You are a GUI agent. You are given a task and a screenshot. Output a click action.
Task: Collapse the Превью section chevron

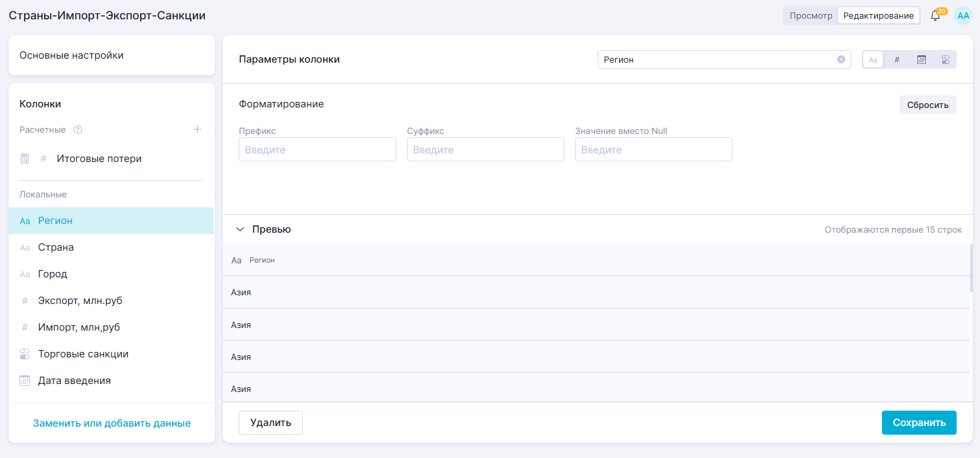point(240,229)
